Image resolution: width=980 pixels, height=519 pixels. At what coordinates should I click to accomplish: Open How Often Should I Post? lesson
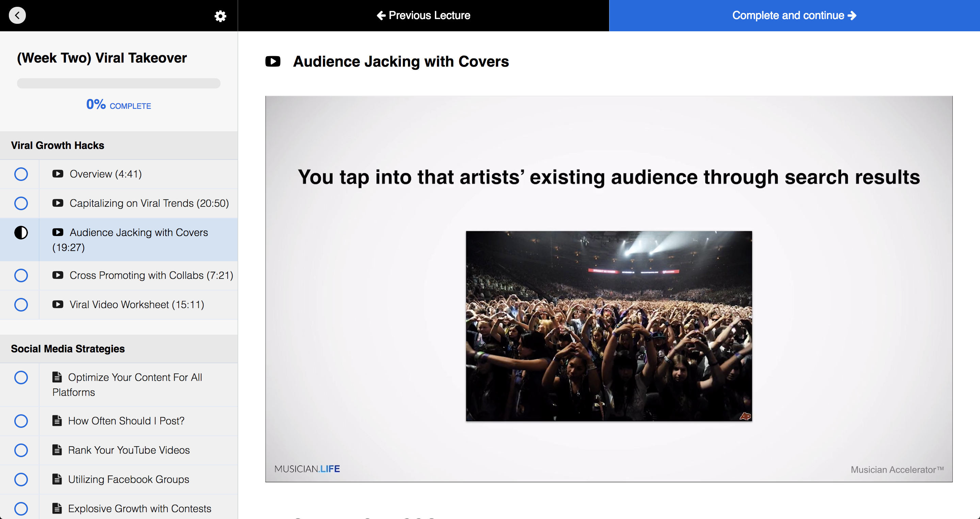click(119, 421)
